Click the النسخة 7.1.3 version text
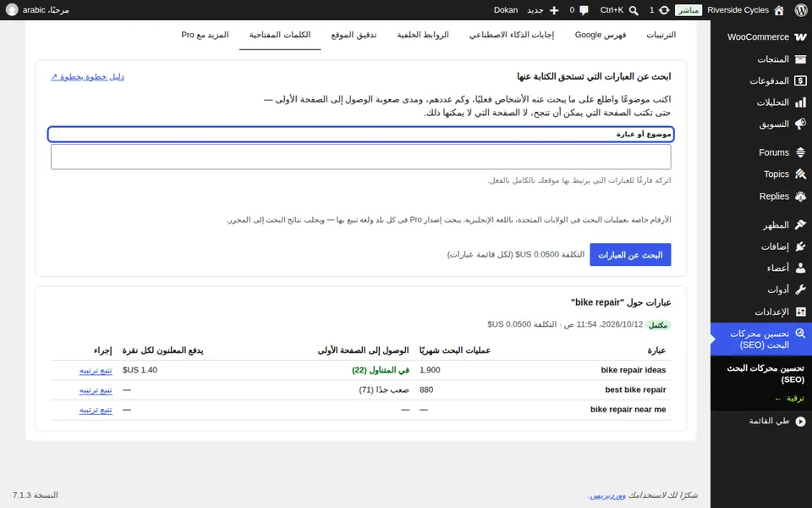 pos(36,495)
